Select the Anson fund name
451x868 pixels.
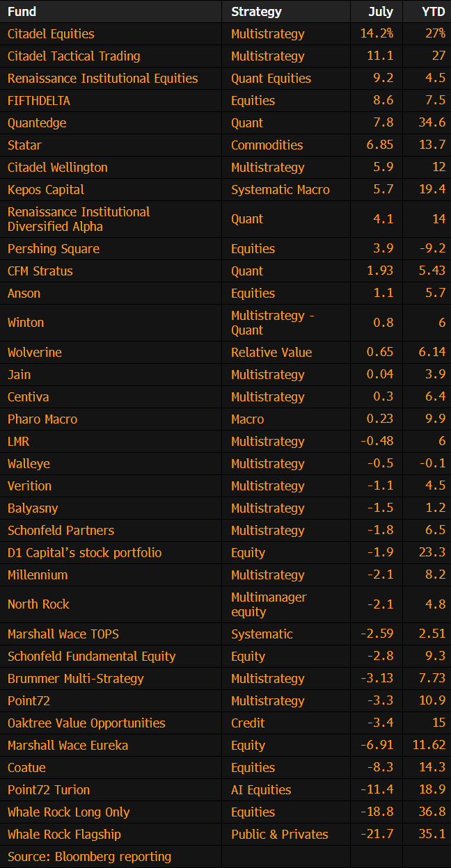point(24,294)
